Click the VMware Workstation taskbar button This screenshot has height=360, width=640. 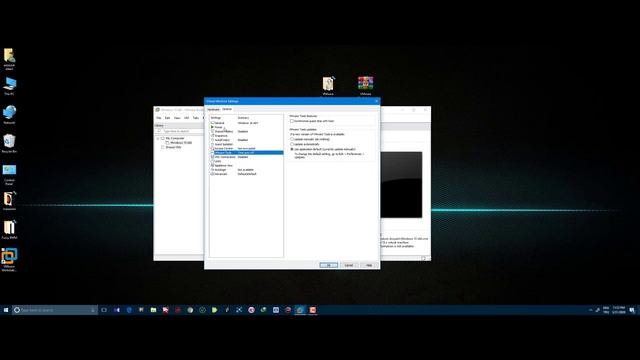(x=300, y=310)
